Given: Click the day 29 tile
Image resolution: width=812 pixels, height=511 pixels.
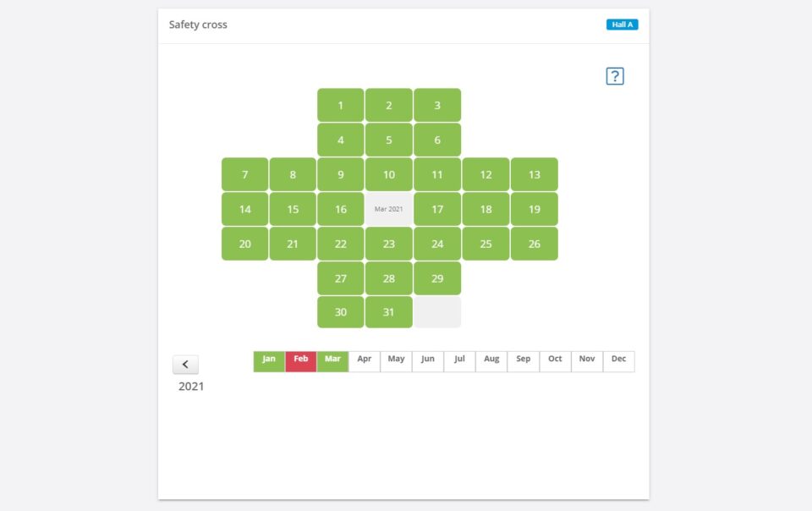Looking at the screenshot, I should point(437,278).
